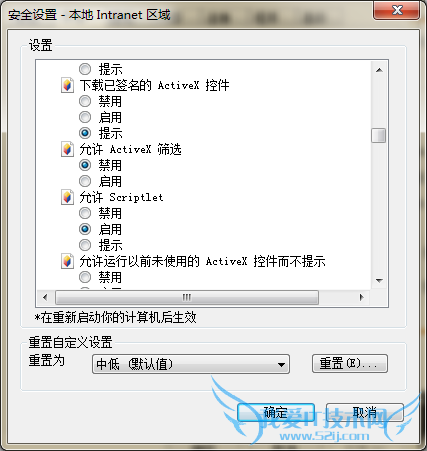
Task: Click icon beside 允许运行以前未使用的 ActiveX 控件而不提示
Action: coord(67,261)
